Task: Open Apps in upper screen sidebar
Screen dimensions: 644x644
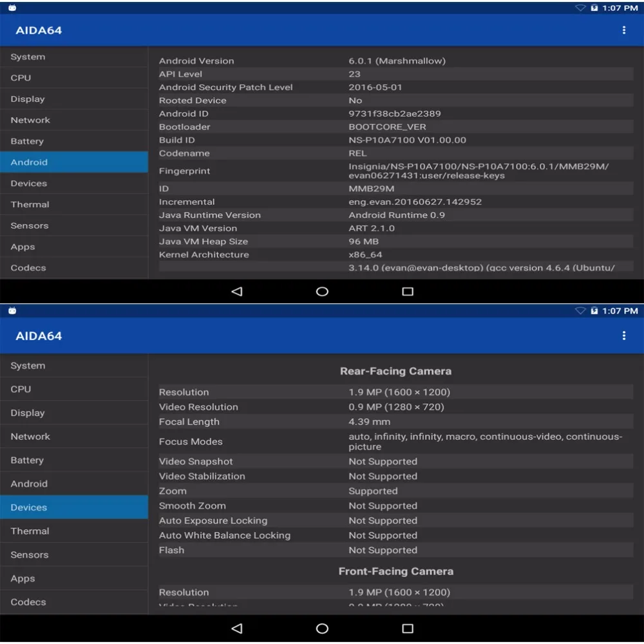Action: pyautogui.click(x=74, y=247)
